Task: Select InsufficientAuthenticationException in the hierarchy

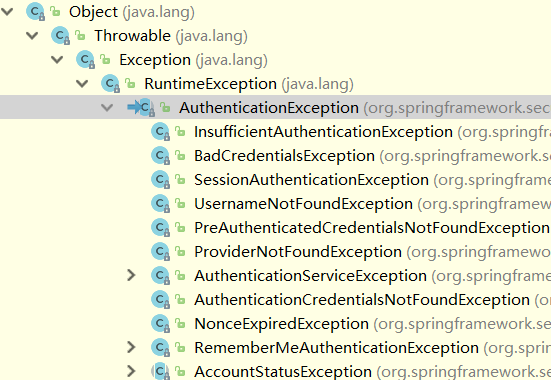Action: click(x=323, y=132)
